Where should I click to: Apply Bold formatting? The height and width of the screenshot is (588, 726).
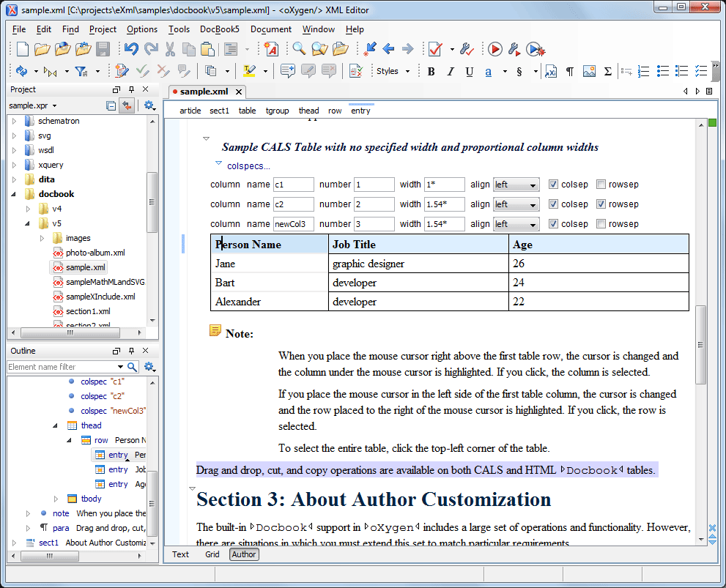[x=431, y=71]
